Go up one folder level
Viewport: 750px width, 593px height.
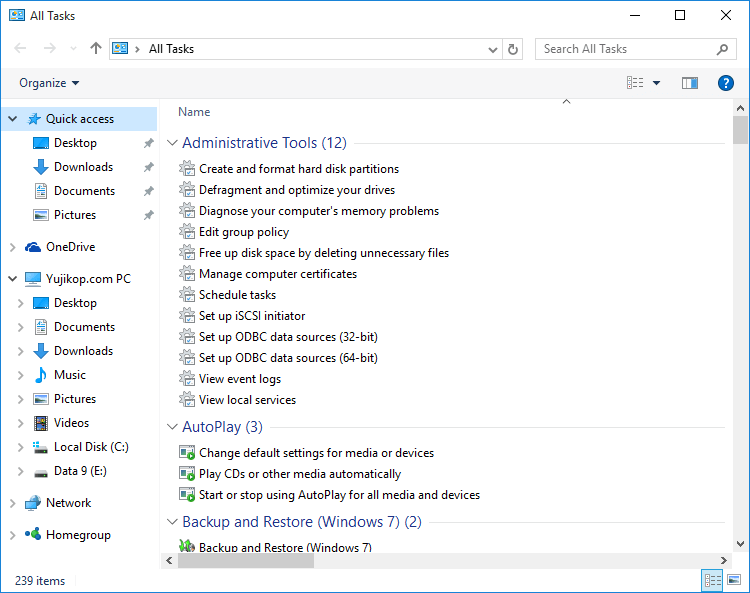(x=96, y=48)
